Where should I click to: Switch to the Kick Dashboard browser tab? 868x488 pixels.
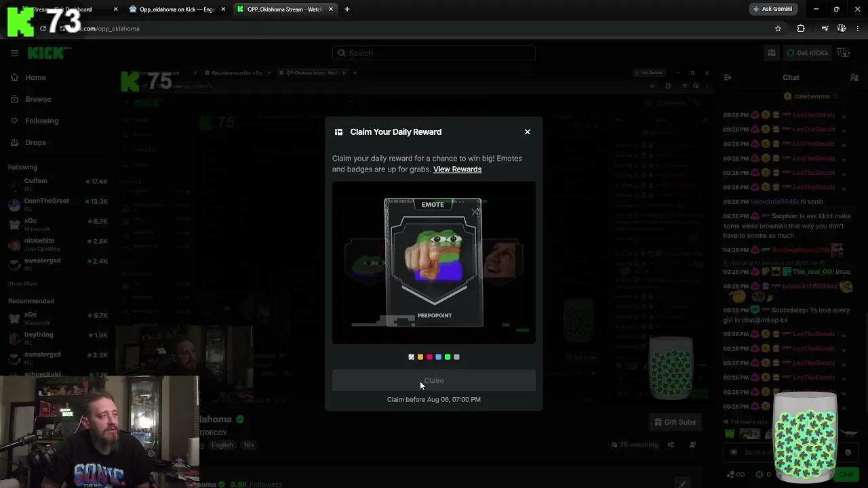point(64,9)
